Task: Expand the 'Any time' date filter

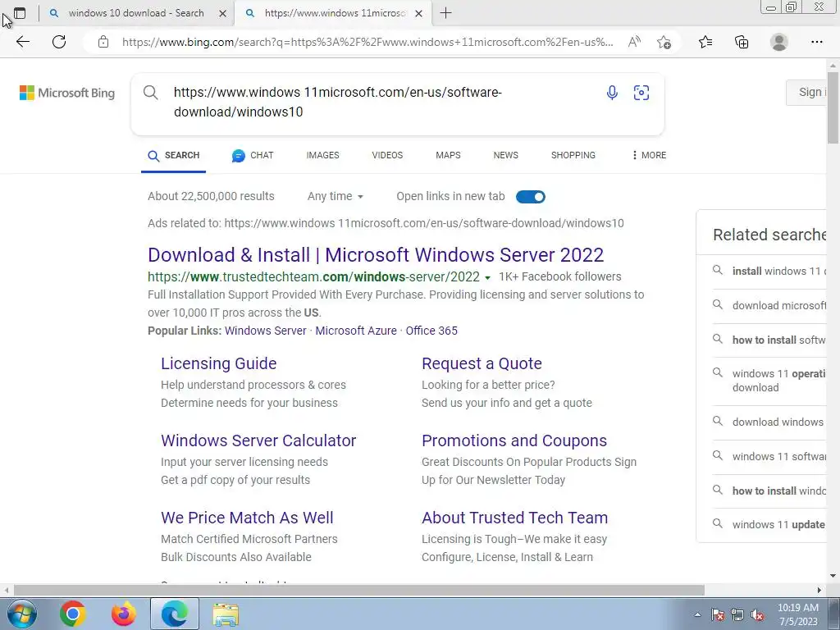Action: [x=336, y=197]
